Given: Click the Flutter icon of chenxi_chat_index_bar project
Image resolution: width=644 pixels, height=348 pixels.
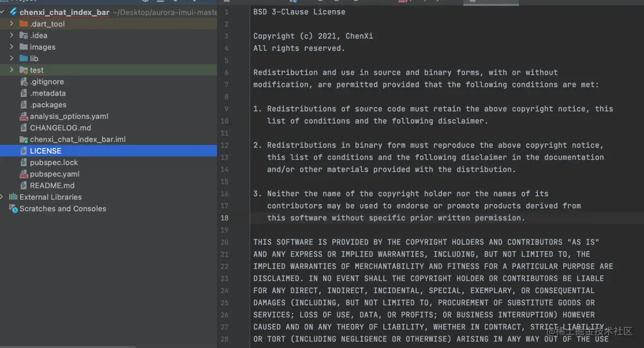Looking at the screenshot, I should point(13,12).
